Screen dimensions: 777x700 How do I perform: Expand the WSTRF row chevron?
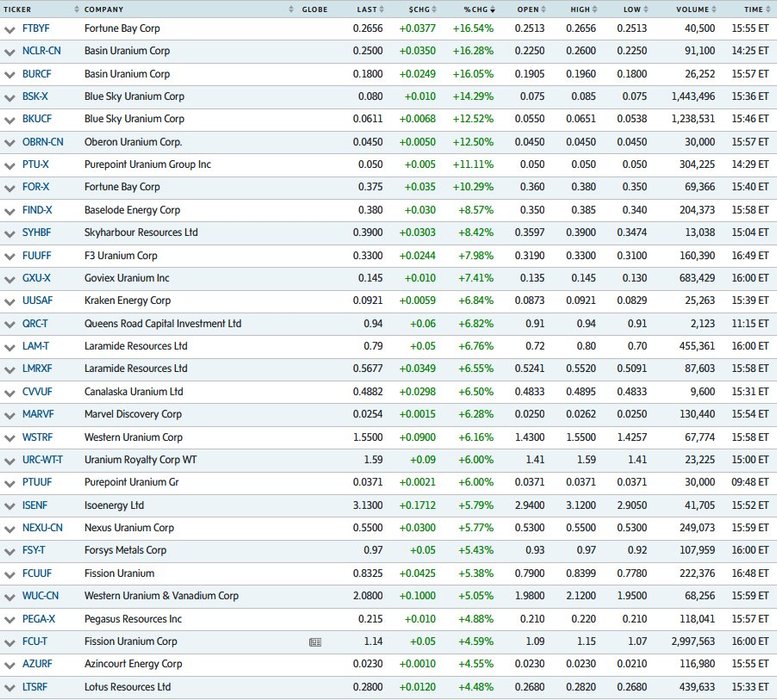pos(9,438)
